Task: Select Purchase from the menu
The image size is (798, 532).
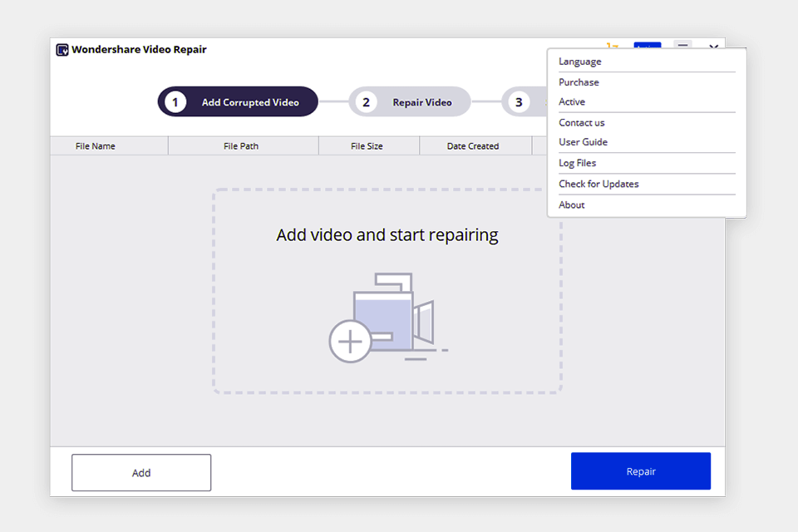Action: pos(579,81)
